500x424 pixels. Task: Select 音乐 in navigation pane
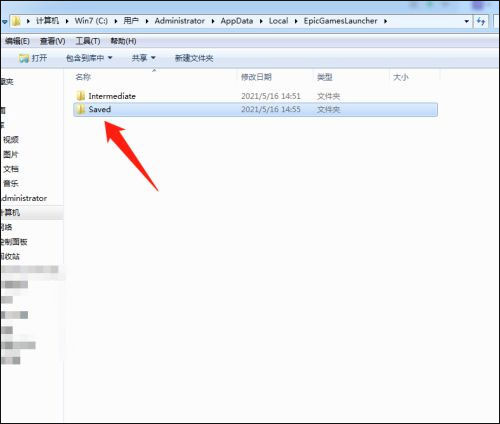(11, 184)
